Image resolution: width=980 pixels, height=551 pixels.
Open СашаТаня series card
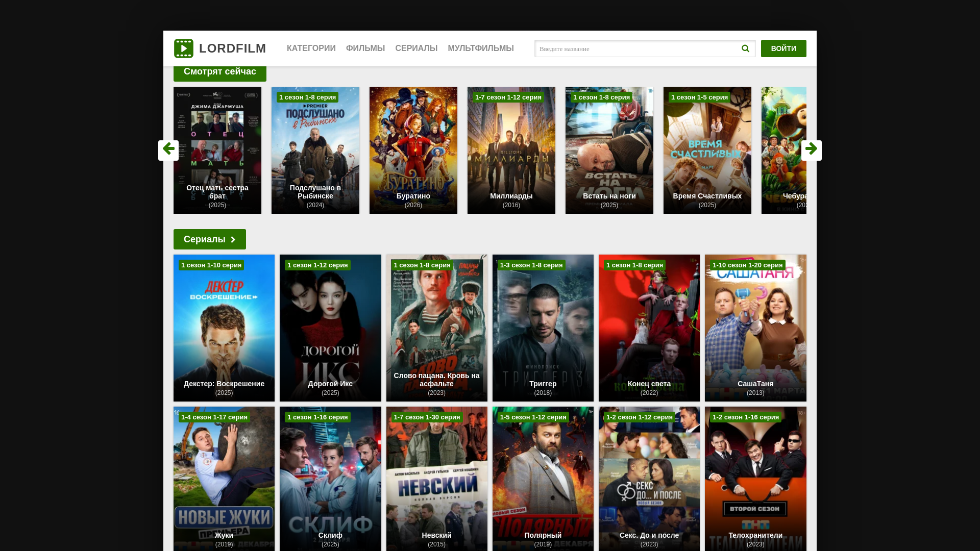pos(755,328)
